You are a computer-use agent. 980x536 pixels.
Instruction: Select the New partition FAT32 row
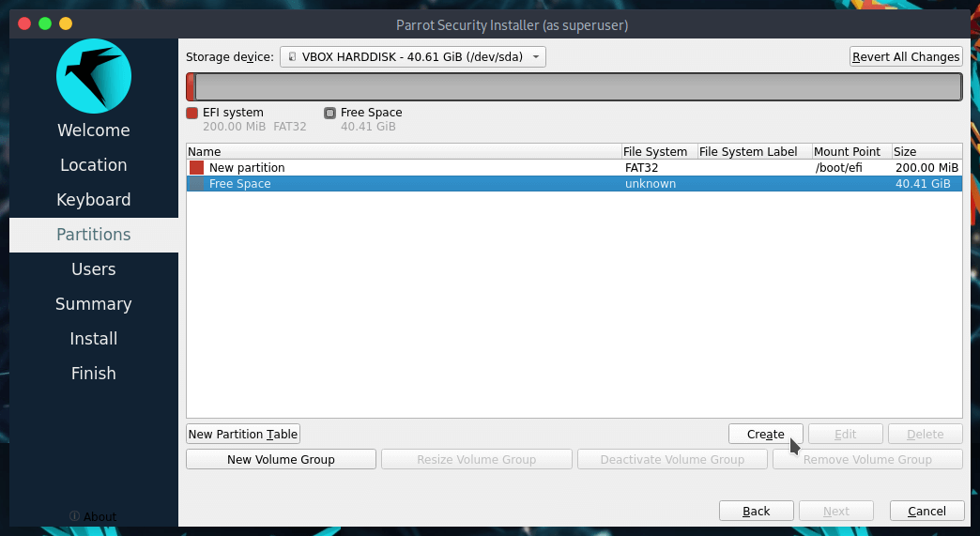coord(574,167)
